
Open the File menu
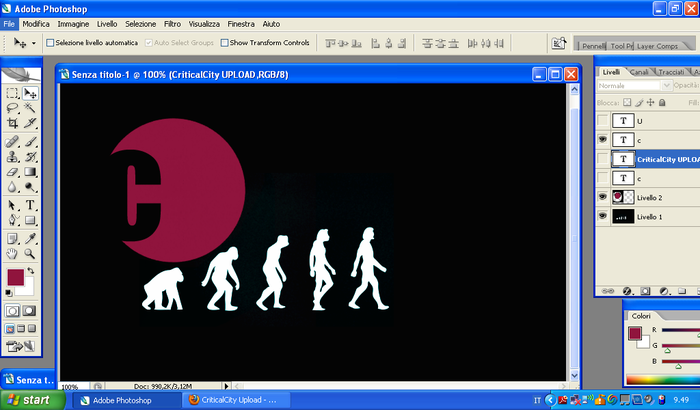pyautogui.click(x=9, y=24)
